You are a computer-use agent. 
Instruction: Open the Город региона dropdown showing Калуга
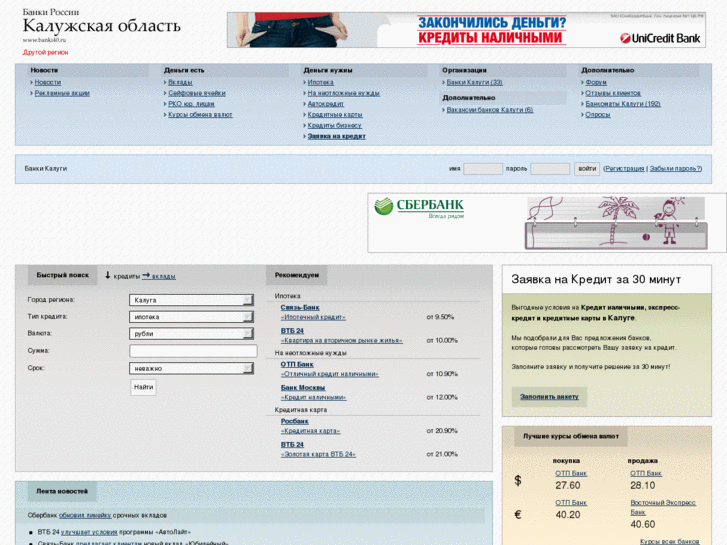[191, 300]
